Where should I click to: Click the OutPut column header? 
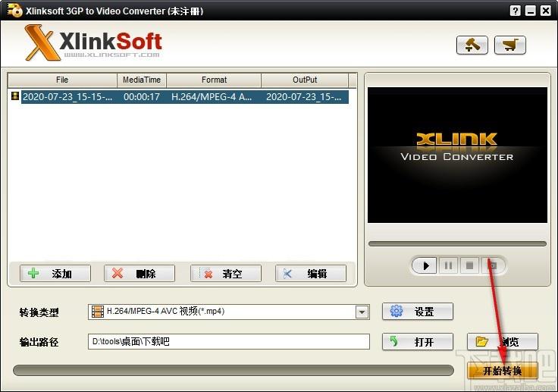pos(305,80)
